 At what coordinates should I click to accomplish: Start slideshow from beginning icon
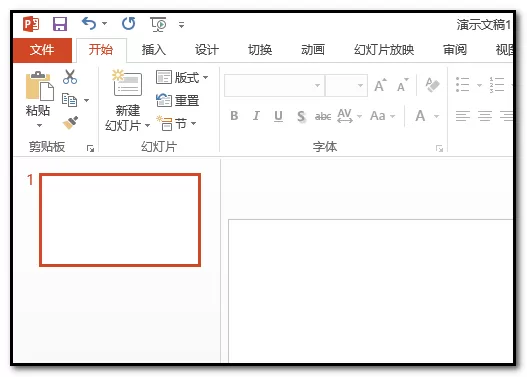click(158, 24)
